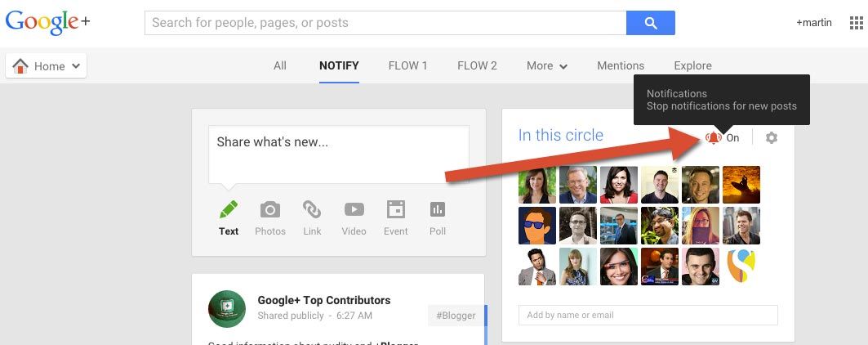Open Google+ Top Contributors profile picture

coord(227,309)
